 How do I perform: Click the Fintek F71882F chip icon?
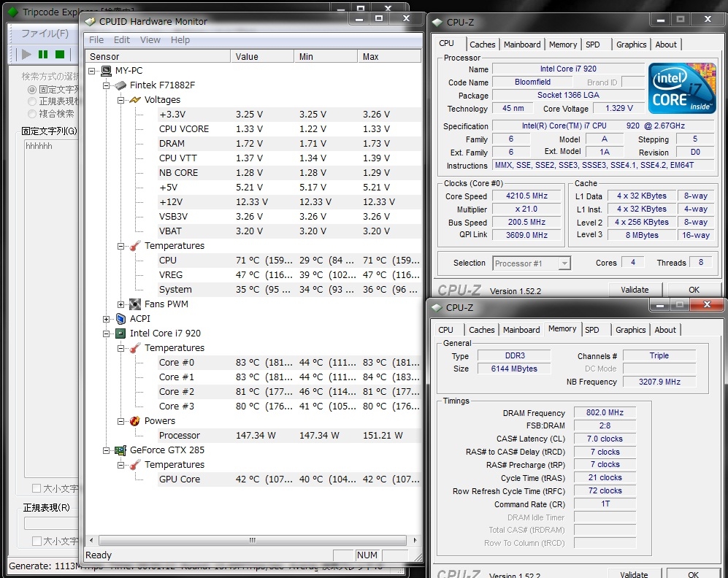pyautogui.click(x=120, y=85)
